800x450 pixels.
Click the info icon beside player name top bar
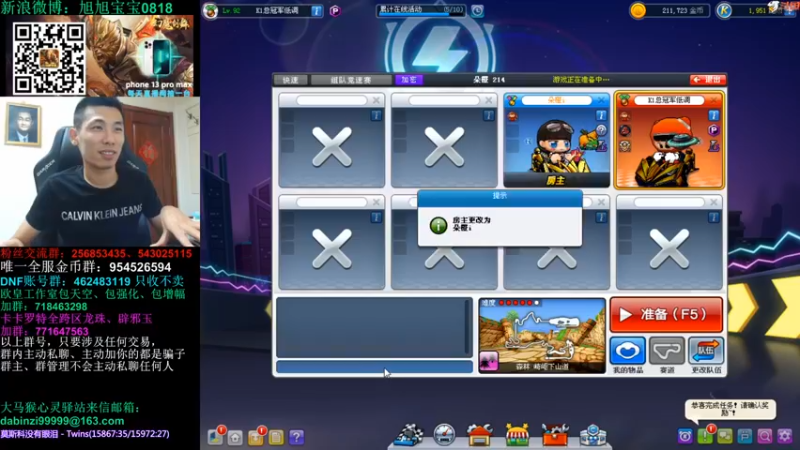pyautogui.click(x=316, y=11)
